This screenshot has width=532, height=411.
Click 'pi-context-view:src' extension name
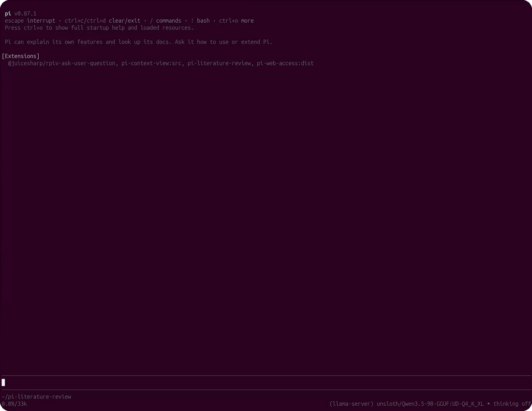(x=151, y=63)
